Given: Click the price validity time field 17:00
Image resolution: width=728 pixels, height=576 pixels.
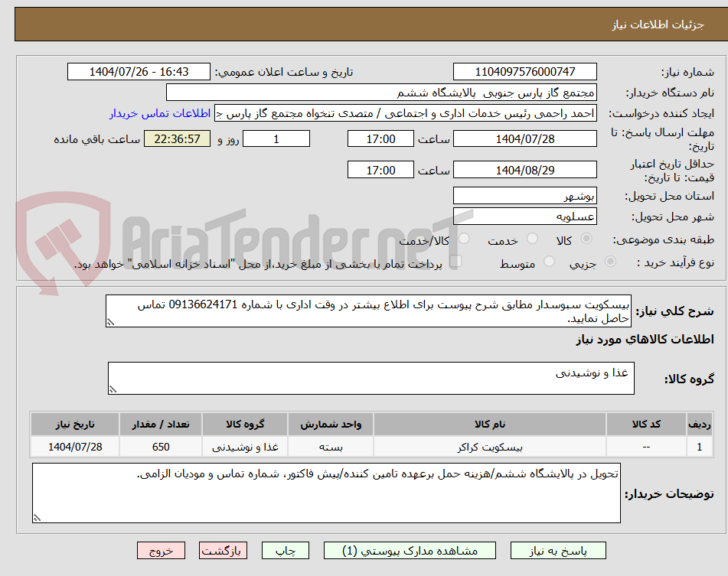Looking at the screenshot, I should coord(380,170).
